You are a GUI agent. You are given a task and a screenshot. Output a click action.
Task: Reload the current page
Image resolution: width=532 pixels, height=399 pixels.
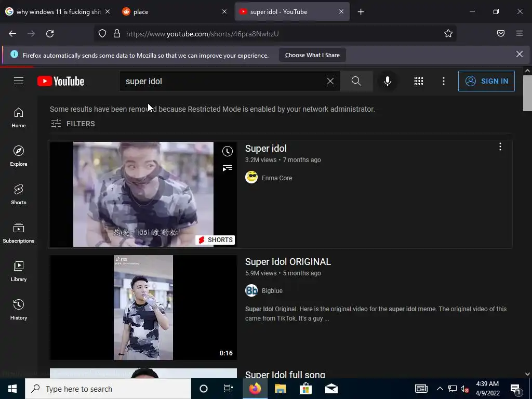(50, 34)
